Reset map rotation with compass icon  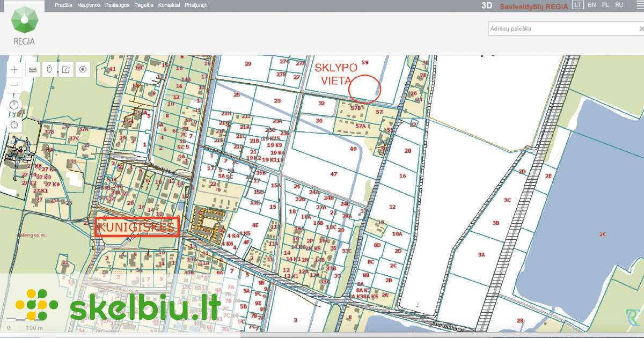14,105
